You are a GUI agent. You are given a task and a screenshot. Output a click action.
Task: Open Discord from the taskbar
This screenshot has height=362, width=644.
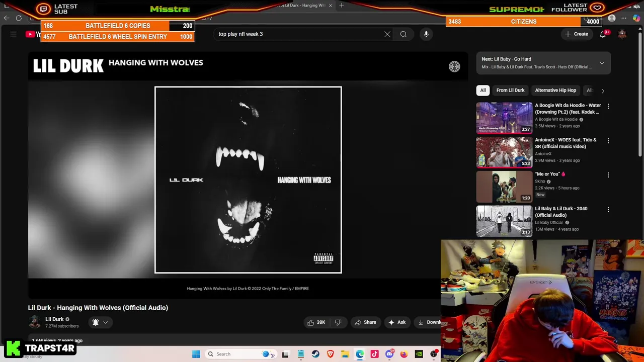[389, 354]
